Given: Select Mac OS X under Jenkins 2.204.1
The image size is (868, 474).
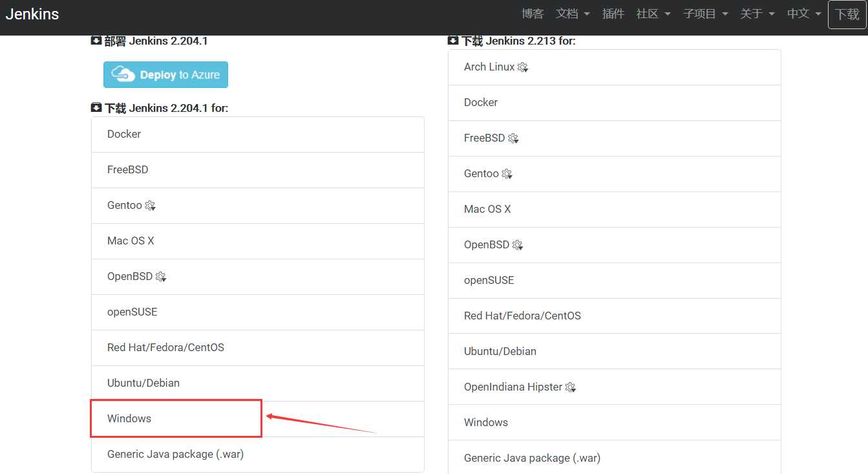Looking at the screenshot, I should (257, 241).
